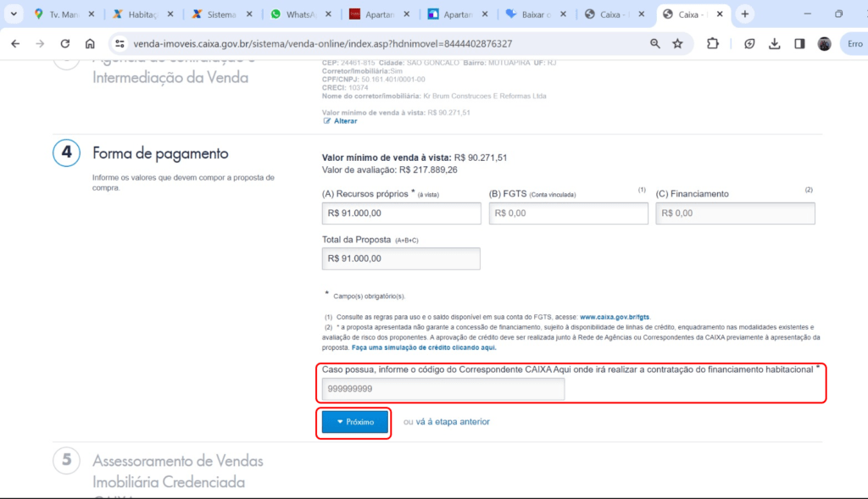Screen dimensions: 868x499
Task: Open the www.caixa.gov.br/fgts link
Action: click(615, 317)
